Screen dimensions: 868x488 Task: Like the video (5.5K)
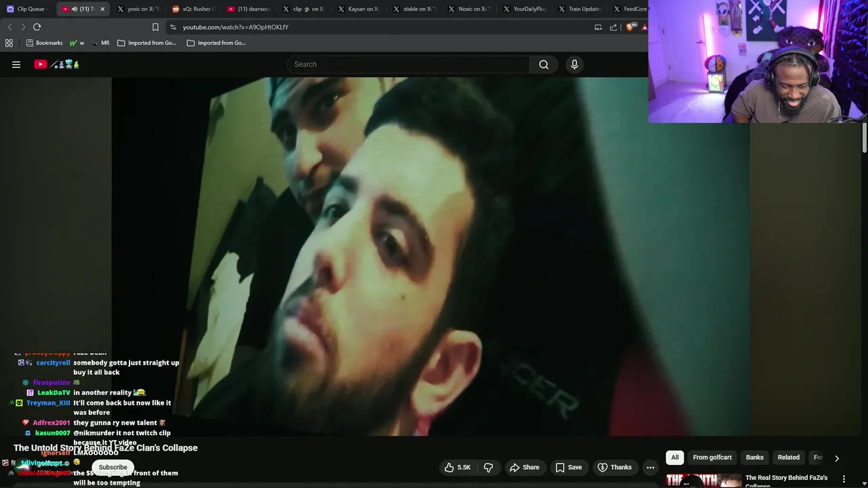point(457,467)
